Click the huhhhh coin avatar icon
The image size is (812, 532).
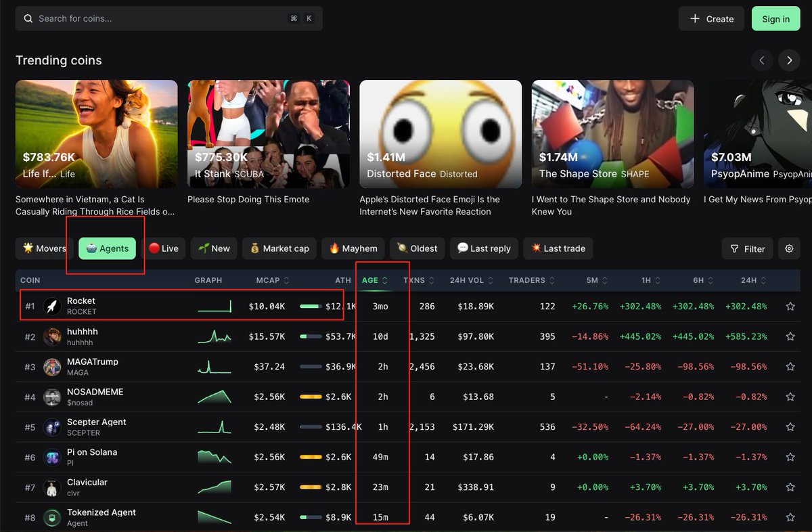52,337
